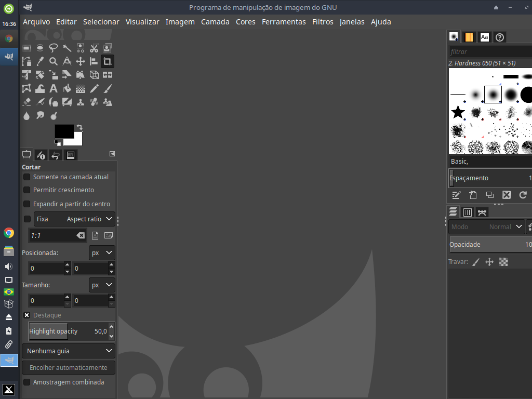The height and width of the screenshot is (399, 532).
Task: Select the Smudge tool
Action: (x=39, y=116)
